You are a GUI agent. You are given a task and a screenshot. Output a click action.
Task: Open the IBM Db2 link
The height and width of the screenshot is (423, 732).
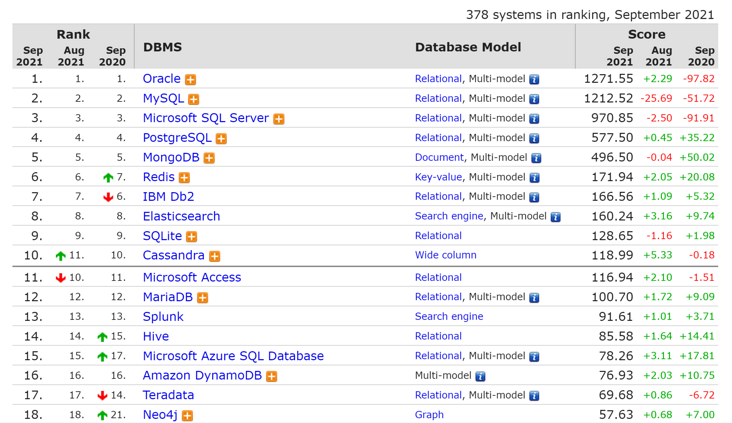tap(168, 197)
